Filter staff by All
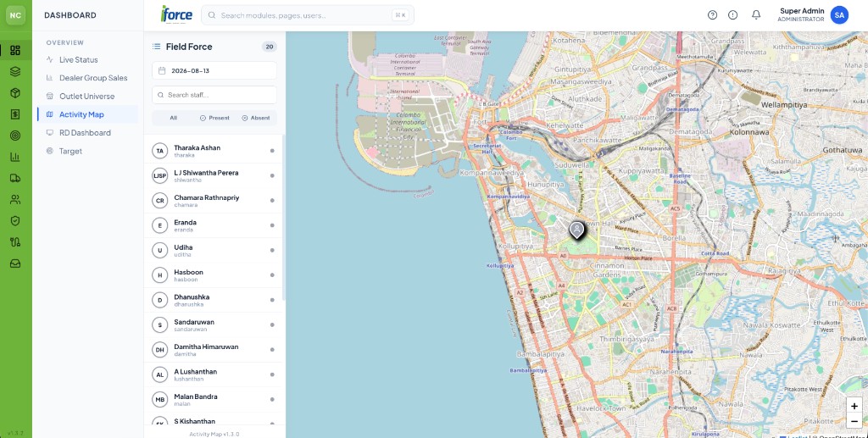868x438 pixels. [173, 118]
